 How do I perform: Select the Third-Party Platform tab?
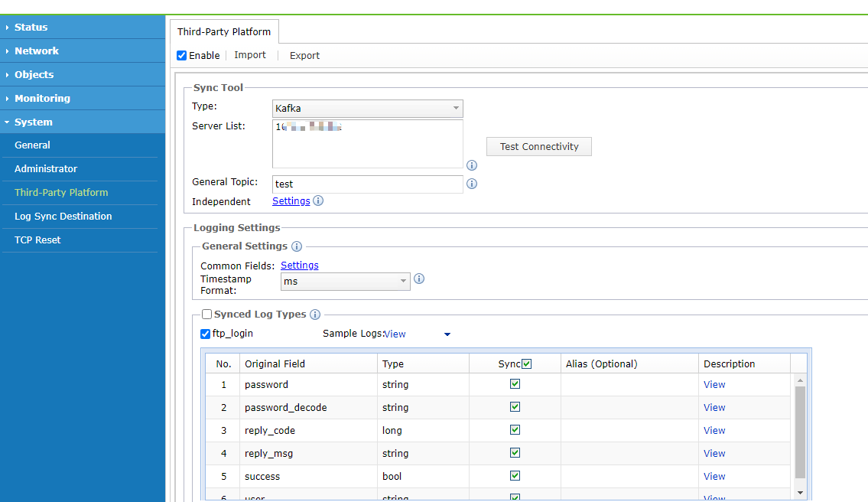pyautogui.click(x=224, y=31)
